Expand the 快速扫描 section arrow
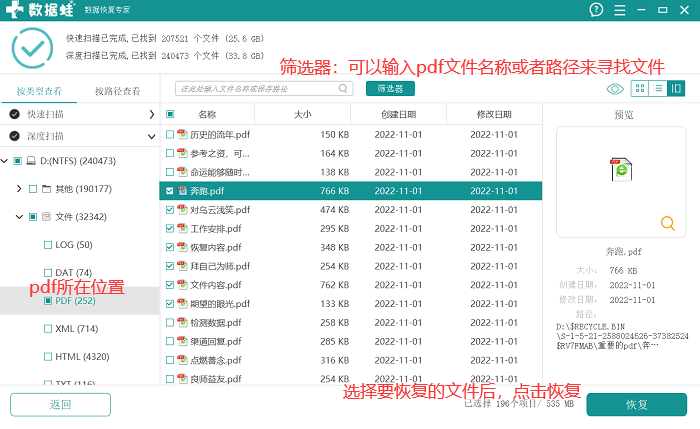 [x=151, y=114]
